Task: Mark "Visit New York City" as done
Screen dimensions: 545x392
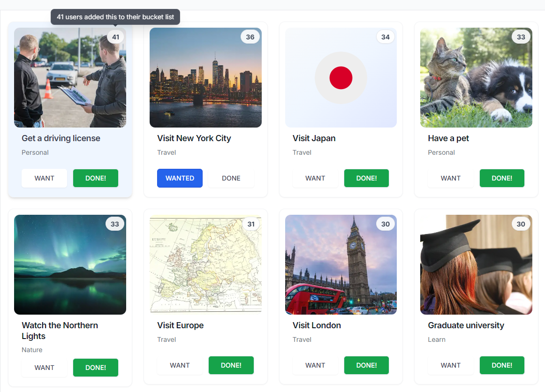Action: click(x=231, y=178)
